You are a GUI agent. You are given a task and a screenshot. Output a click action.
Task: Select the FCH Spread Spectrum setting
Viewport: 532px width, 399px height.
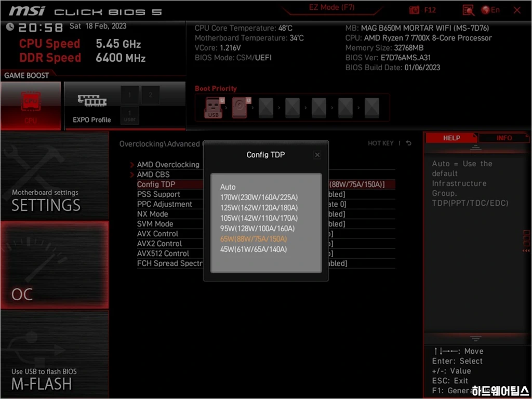tap(170, 263)
